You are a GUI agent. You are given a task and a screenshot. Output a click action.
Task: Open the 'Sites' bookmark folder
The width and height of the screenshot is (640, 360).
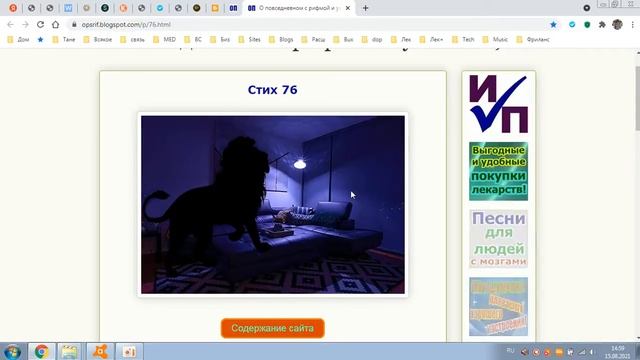(x=249, y=40)
